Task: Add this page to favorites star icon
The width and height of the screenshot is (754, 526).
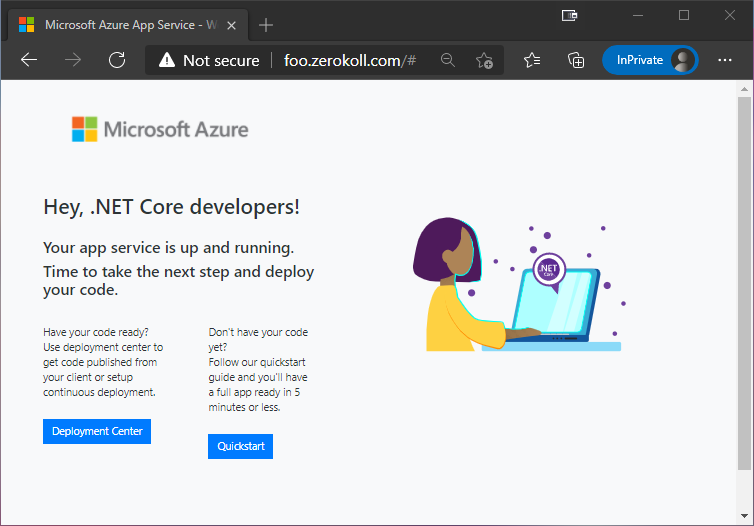Action: 484,61
